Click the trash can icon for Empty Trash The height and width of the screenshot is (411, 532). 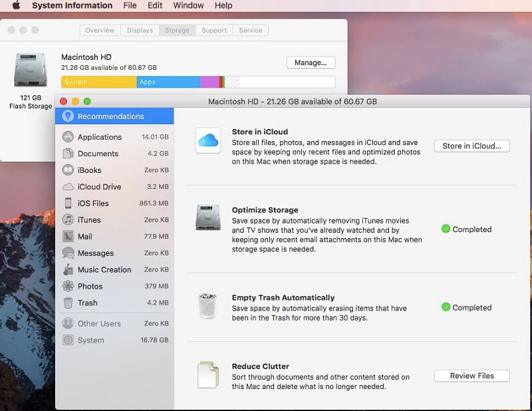(207, 306)
